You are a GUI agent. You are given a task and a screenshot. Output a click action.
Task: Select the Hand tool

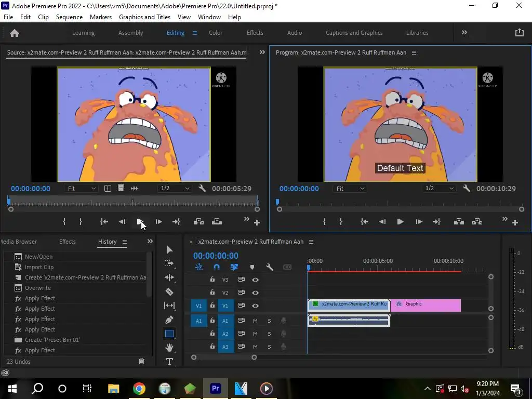coord(169,348)
